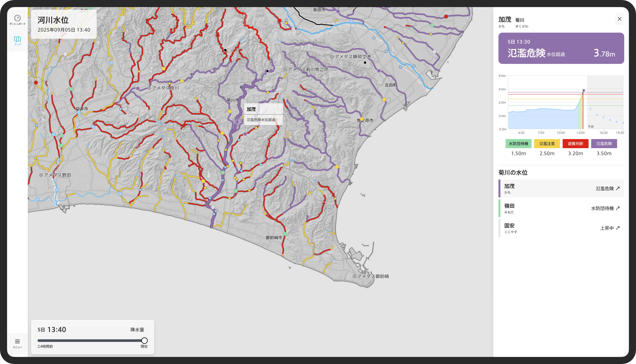Image resolution: width=636 pixels, height=364 pixels.
Task: Click the アメダス御前崎 station marker
Action: tap(354, 276)
